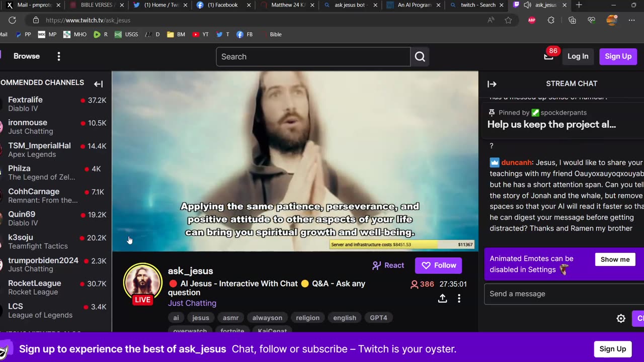644x362 pixels.
Task: Click the top-right Sign Up button
Action: [618, 56]
